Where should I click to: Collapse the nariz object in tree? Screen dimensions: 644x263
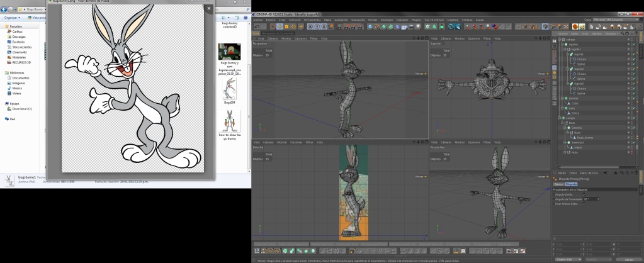[x=562, y=108]
